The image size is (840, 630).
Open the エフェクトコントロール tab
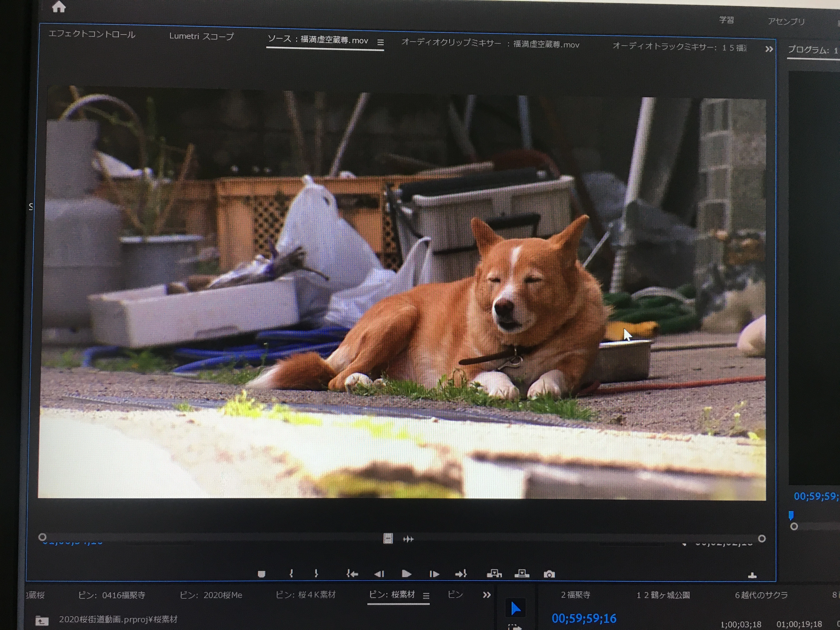92,34
